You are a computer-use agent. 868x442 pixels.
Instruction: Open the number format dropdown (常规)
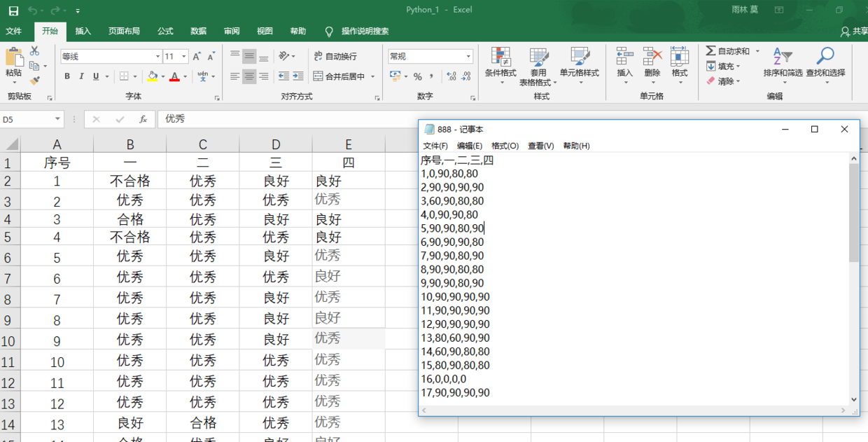pyautogui.click(x=468, y=56)
